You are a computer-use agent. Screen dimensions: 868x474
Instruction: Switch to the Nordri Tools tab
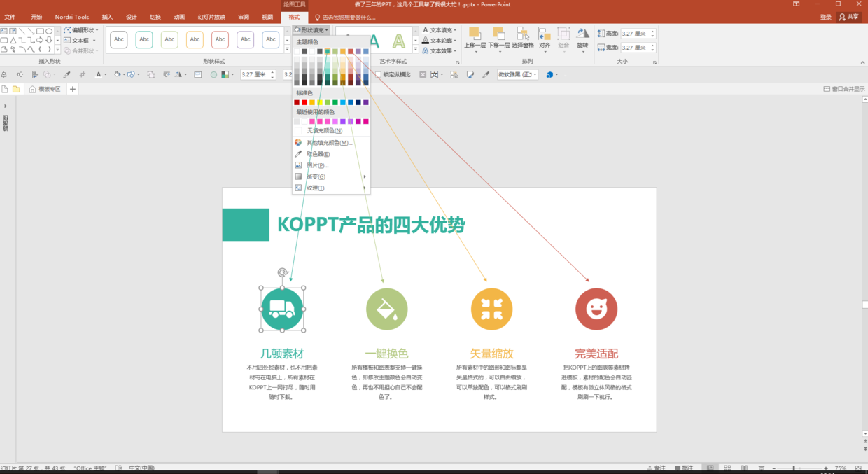(72, 17)
